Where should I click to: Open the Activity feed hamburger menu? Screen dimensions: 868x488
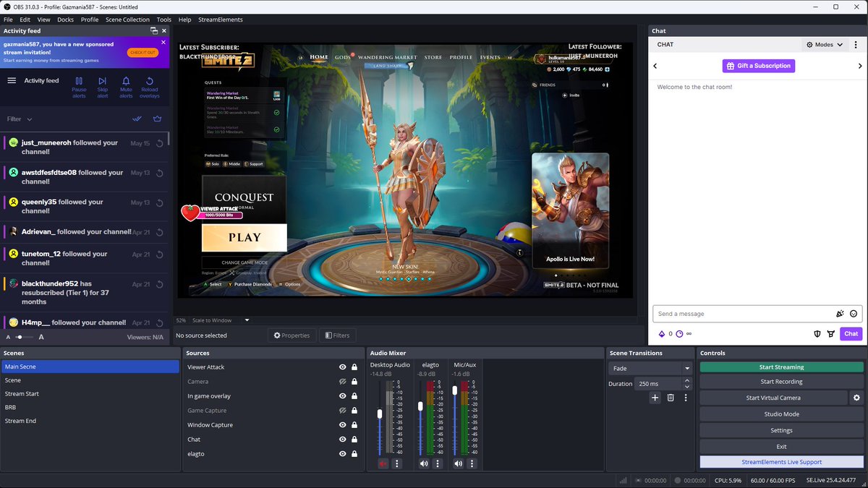12,81
